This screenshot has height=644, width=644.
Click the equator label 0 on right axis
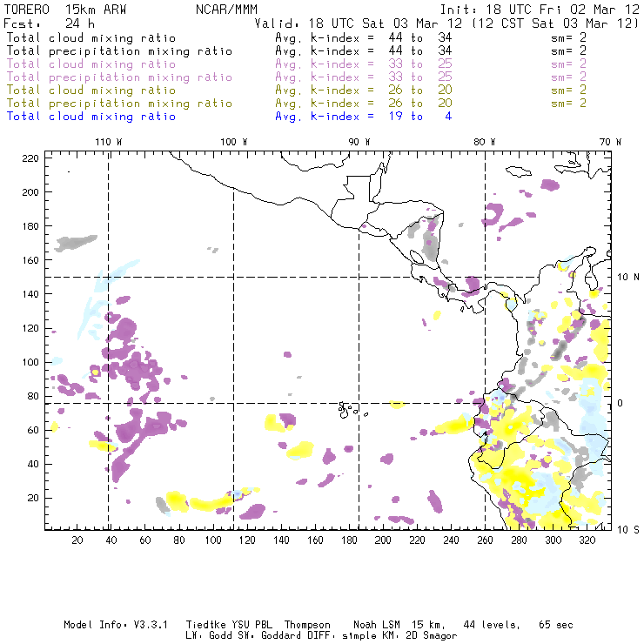coord(621,403)
